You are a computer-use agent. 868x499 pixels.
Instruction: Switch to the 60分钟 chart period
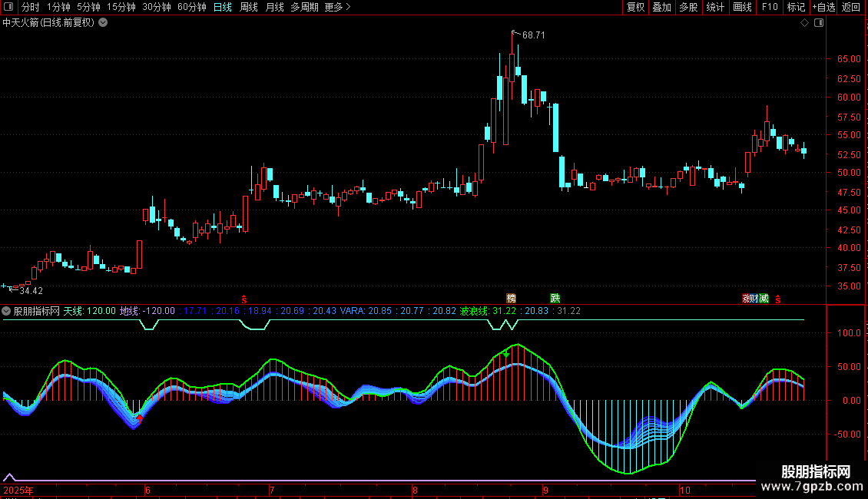click(191, 7)
